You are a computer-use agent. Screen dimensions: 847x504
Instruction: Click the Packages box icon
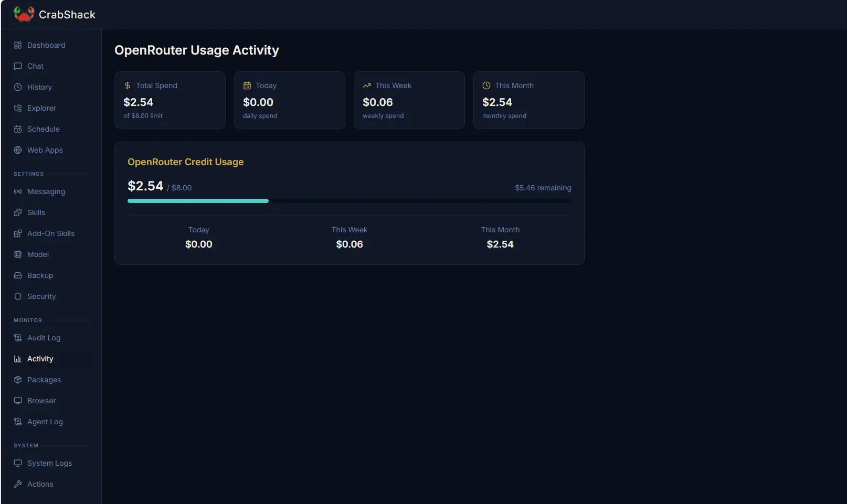point(18,380)
